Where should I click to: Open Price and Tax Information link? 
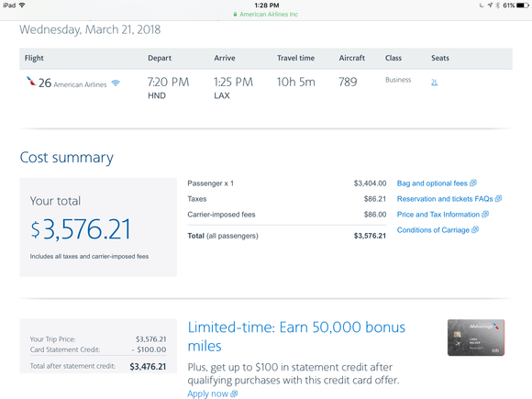tap(438, 215)
